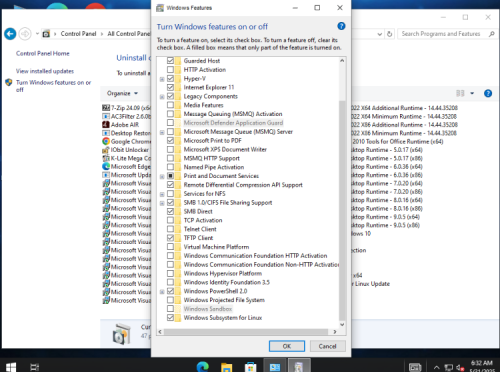
Task: Expand Microsoft Message Queue (MSMQ) Server
Action: point(162,132)
